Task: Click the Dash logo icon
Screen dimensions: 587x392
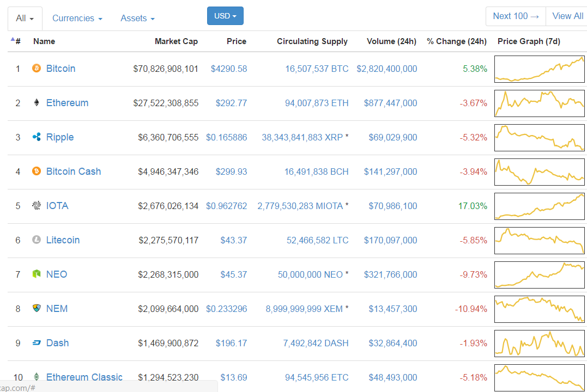Action: (x=37, y=343)
